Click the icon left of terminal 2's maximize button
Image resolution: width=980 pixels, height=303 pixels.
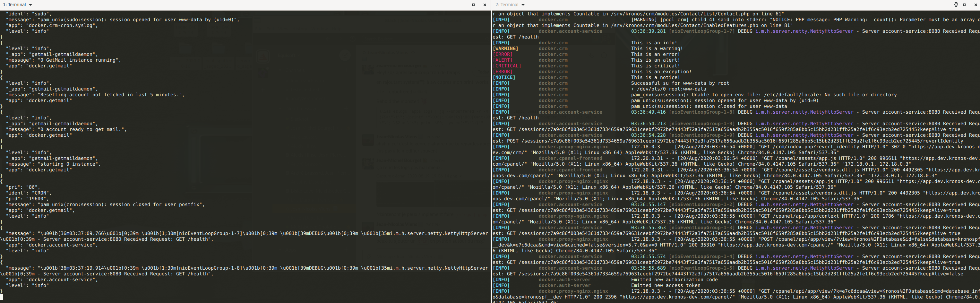956,5
